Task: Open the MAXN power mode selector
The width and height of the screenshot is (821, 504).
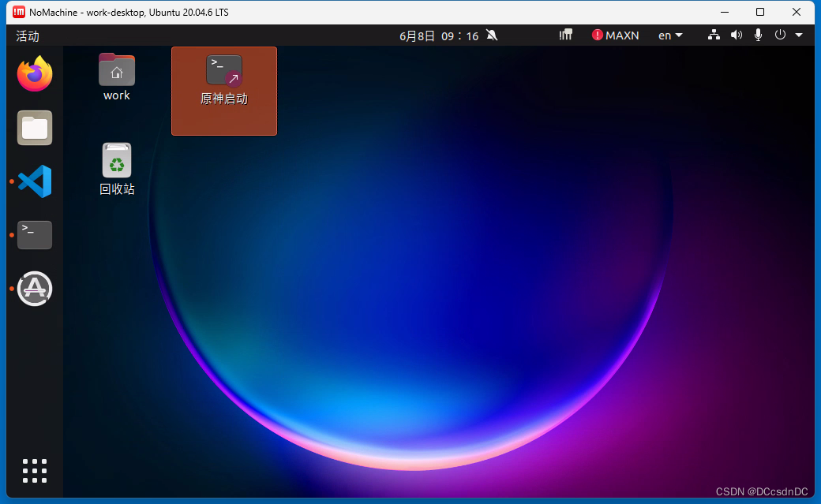Action: pos(615,35)
